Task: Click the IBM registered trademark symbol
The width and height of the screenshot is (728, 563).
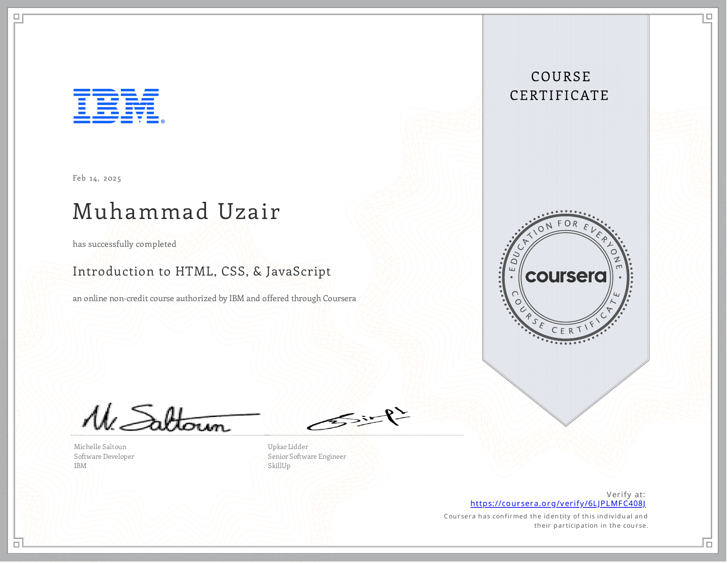Action: pos(162,121)
